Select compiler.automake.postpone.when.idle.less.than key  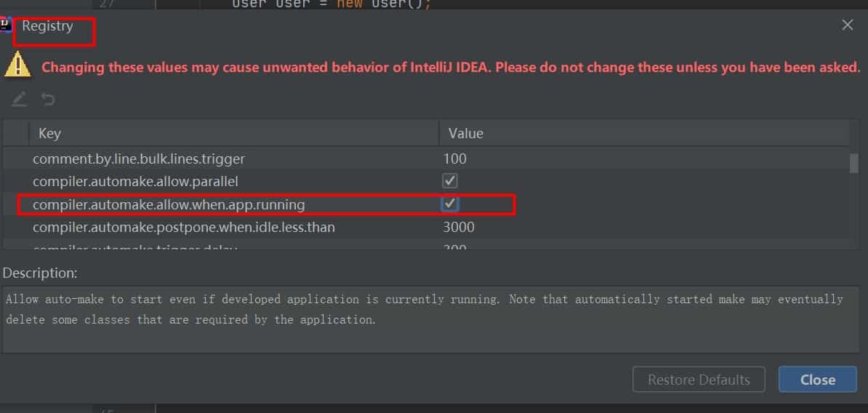pos(184,228)
